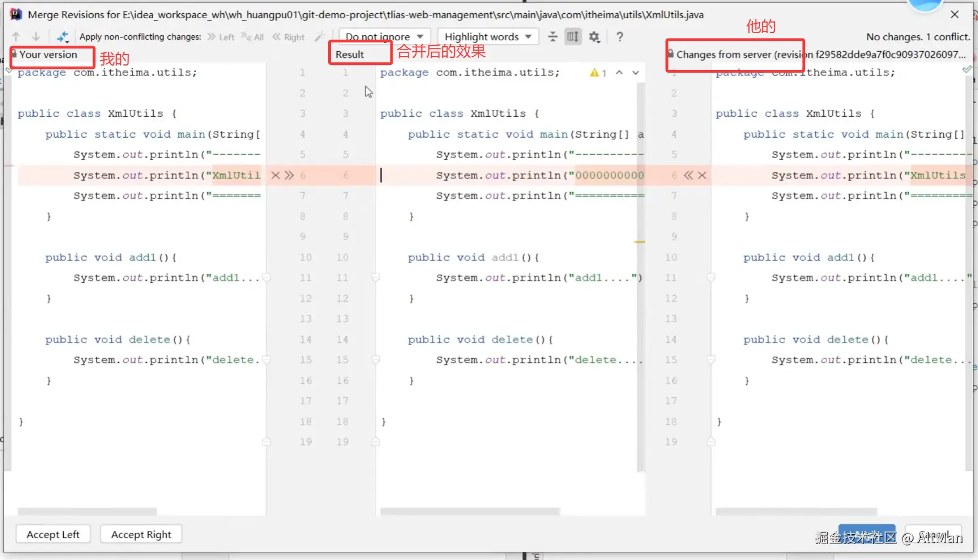Toggle fold marker at line 11 in Result pane
978x560 pixels.
pyautogui.click(x=376, y=278)
